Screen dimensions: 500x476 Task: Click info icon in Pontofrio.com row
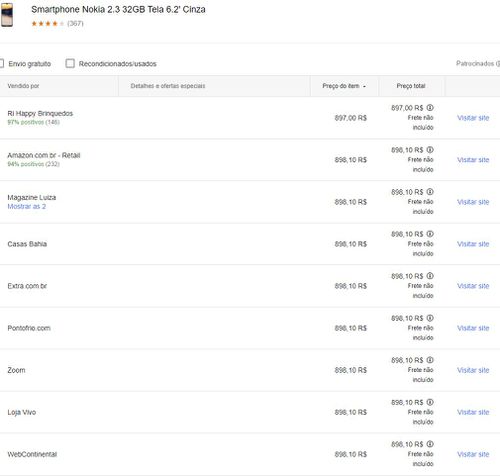[430, 318]
